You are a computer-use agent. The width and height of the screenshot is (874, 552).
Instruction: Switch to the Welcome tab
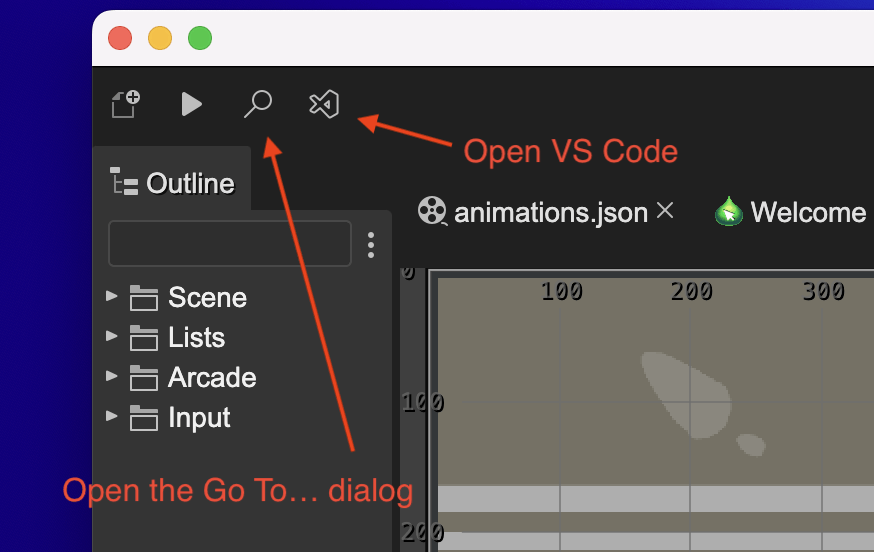(x=808, y=212)
